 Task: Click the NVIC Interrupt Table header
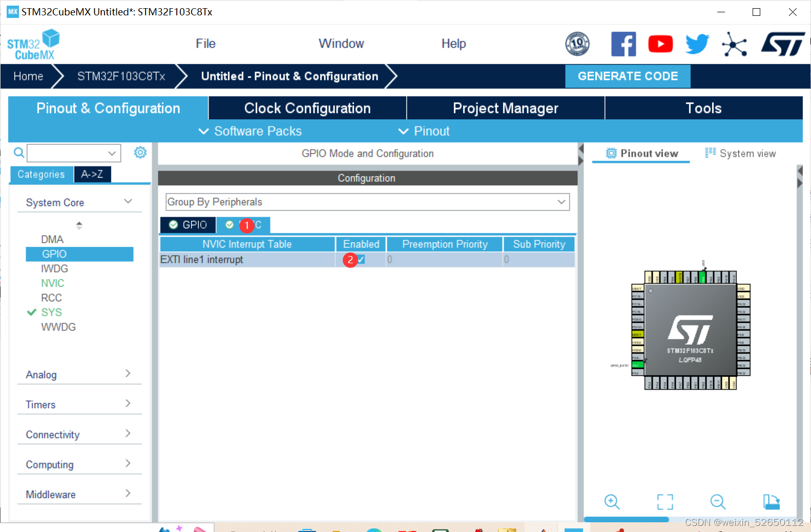pos(247,244)
